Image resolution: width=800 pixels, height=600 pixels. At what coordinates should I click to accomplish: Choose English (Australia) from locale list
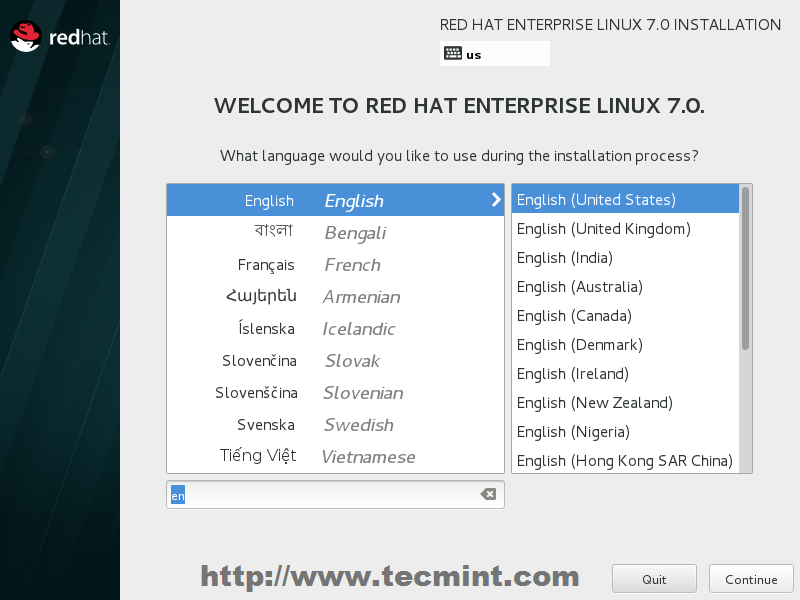pos(579,287)
